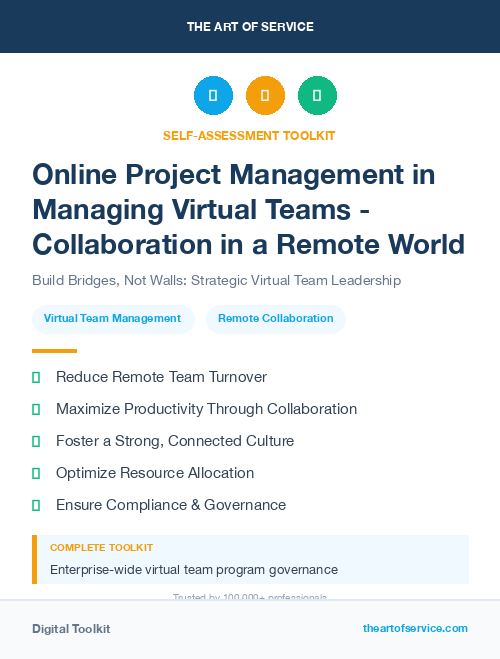Screen dimensions: 500x659
Task: Click the text Ensure Compliance & Governance
Action: pos(171,505)
